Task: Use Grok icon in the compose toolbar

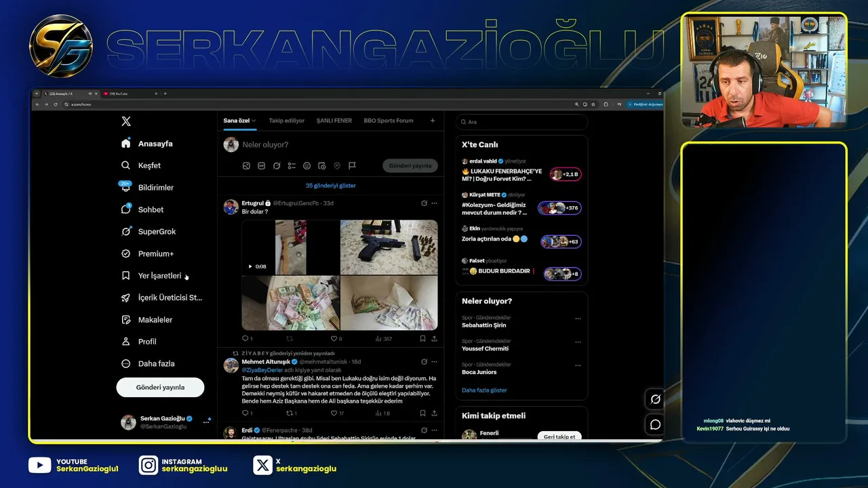Action: coord(277,165)
